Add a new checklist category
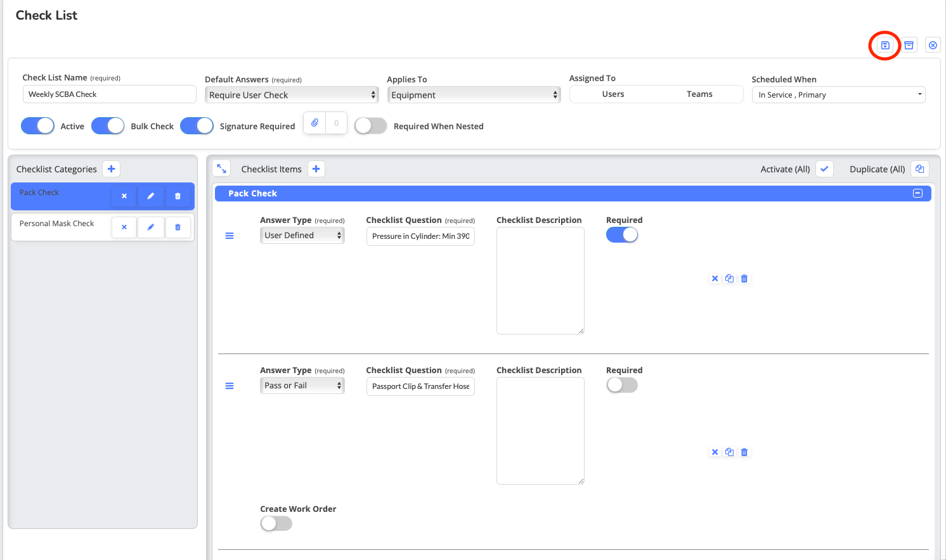Image resolution: width=946 pixels, height=560 pixels. (111, 169)
